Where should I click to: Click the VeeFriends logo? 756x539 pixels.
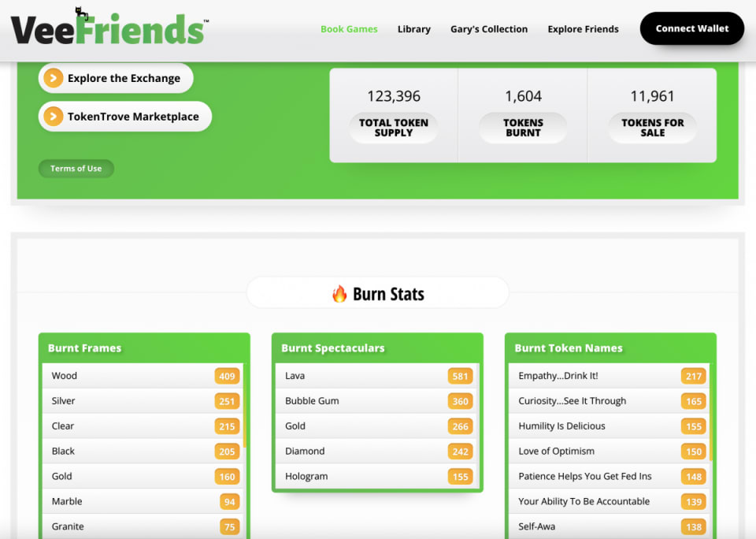coord(109,31)
